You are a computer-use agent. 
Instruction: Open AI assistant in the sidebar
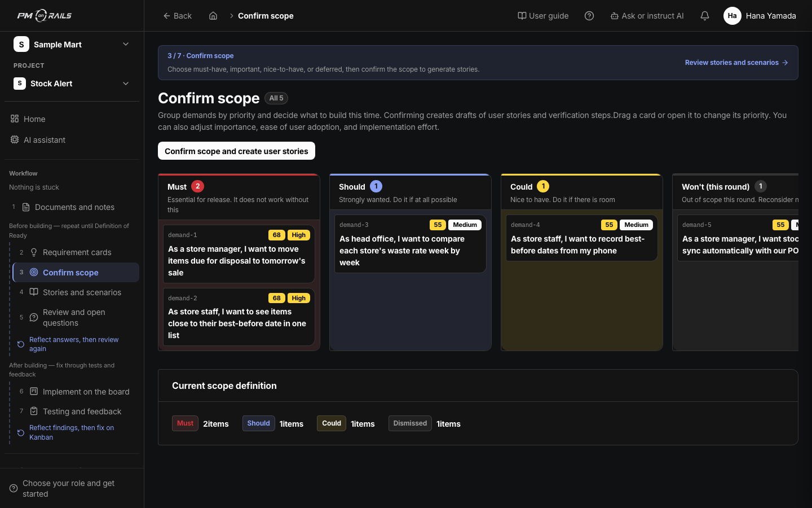pos(72,140)
